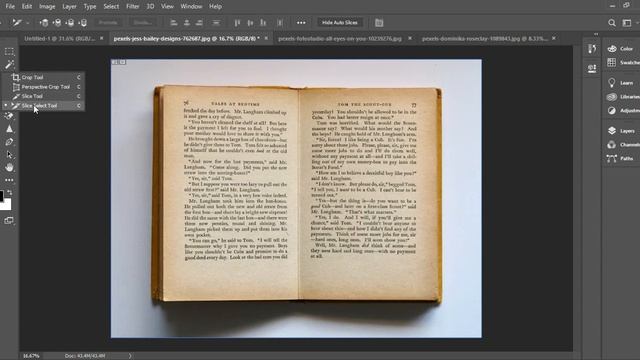Choose Slice Tool from the flyout
Viewport: 640px width, 360px height.
click(x=43, y=96)
